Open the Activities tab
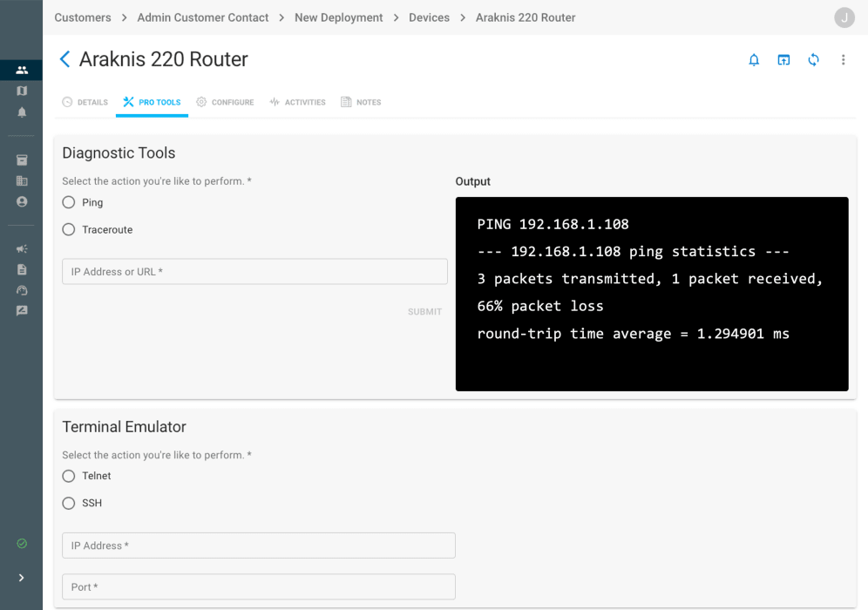This screenshot has width=868, height=610. click(297, 102)
